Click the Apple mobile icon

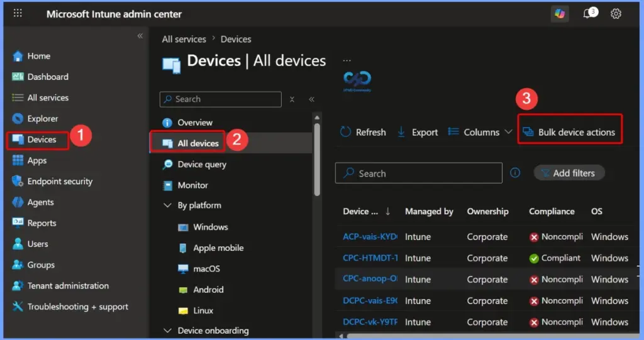pyautogui.click(x=183, y=248)
